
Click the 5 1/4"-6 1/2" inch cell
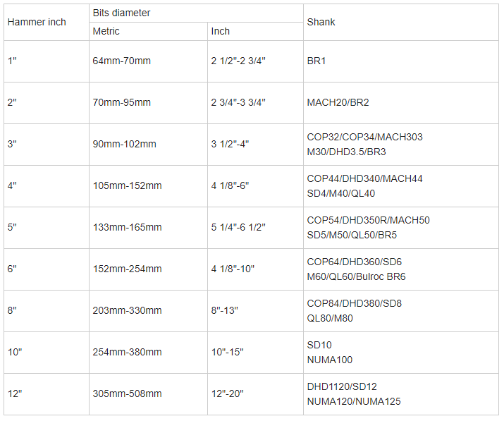[256, 227]
